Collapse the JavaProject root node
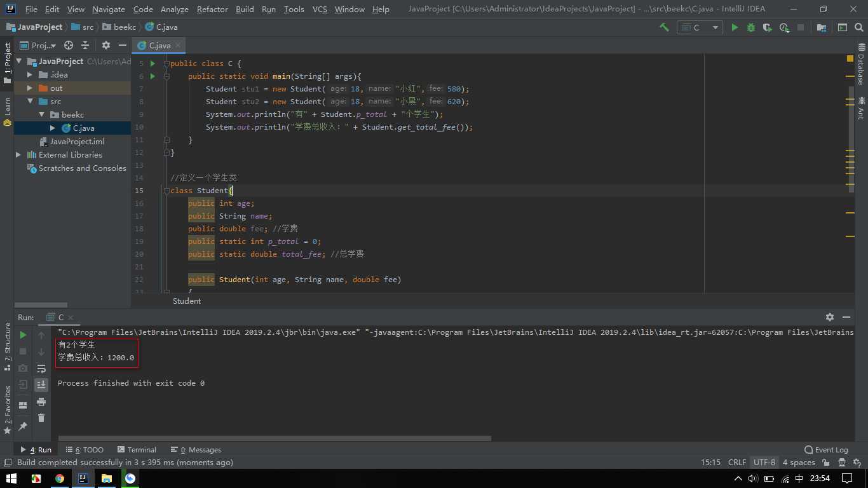 [20, 61]
